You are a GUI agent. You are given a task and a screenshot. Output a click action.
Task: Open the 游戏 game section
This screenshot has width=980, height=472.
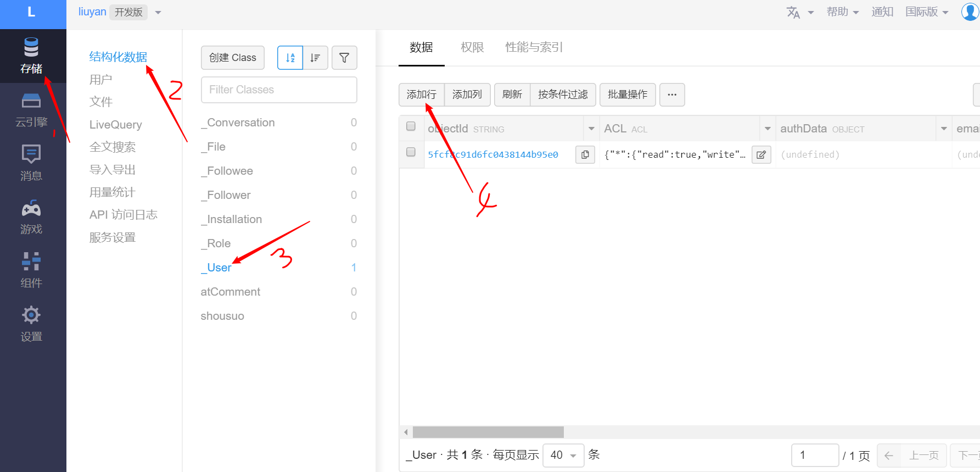31,217
